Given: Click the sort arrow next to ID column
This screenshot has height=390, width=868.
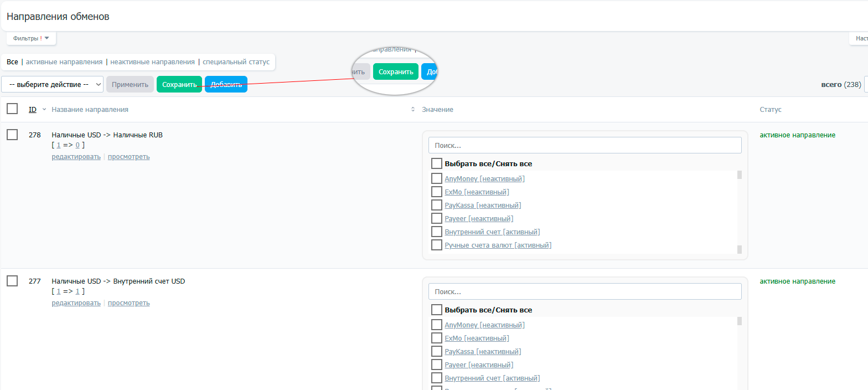Looking at the screenshot, I should pyautogui.click(x=44, y=110).
